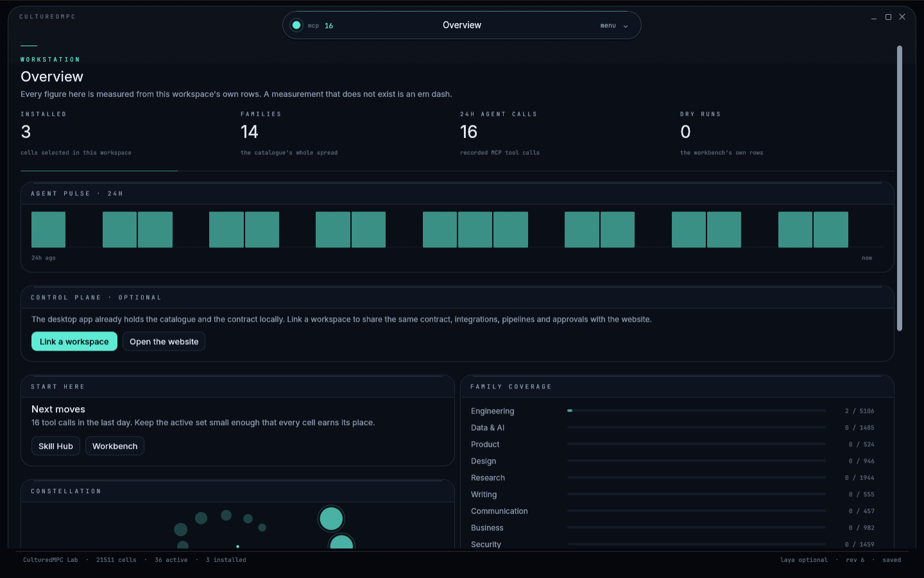The height and width of the screenshot is (578, 924).
Task: Click the Link a workspace button
Action: click(74, 342)
